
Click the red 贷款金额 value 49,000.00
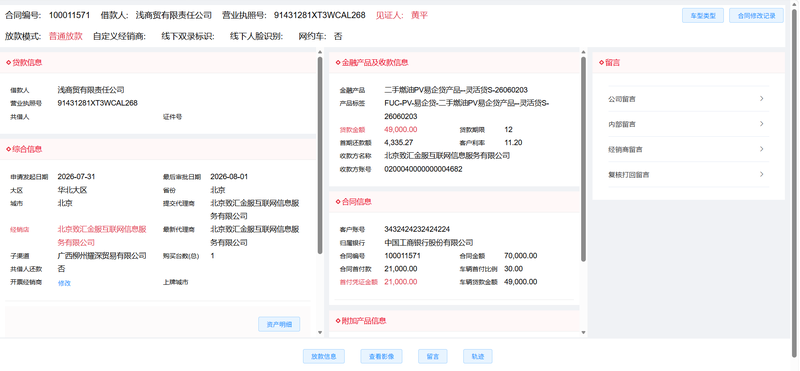click(401, 130)
